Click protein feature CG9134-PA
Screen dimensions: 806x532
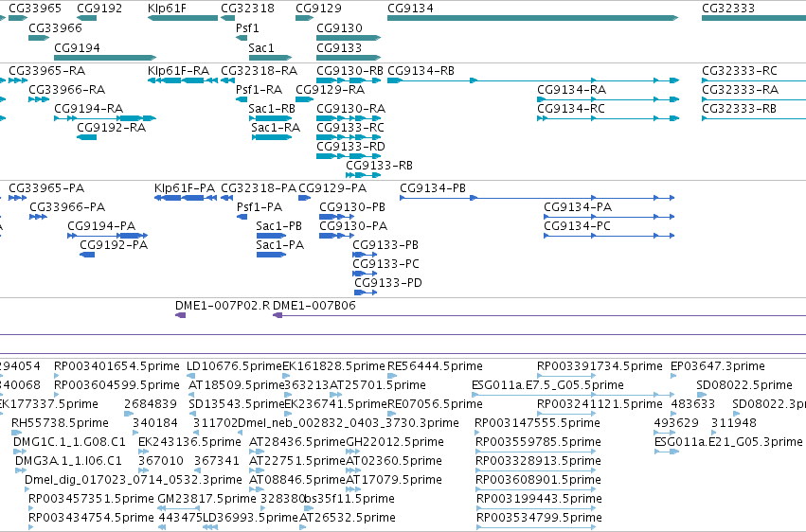pos(609,217)
